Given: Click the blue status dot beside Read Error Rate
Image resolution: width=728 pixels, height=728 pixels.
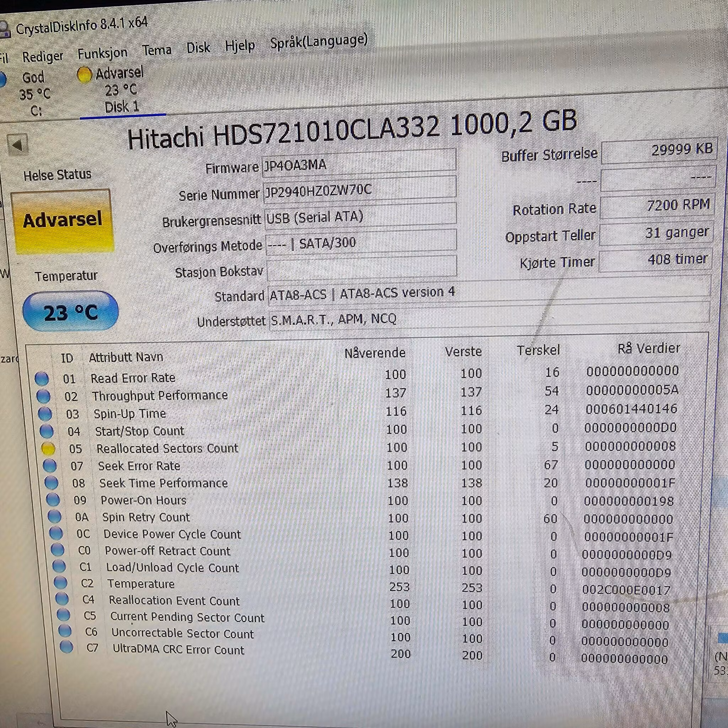Looking at the screenshot, I should tap(42, 379).
